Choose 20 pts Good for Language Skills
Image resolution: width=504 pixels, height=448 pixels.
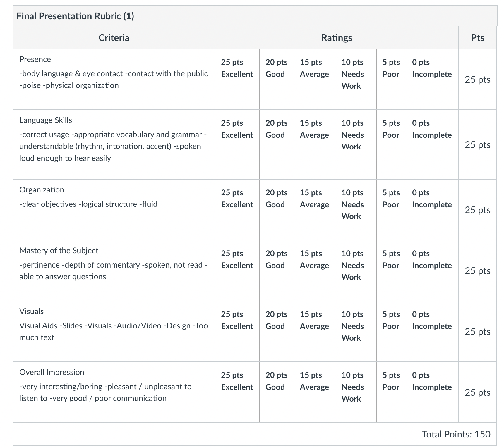276,144
